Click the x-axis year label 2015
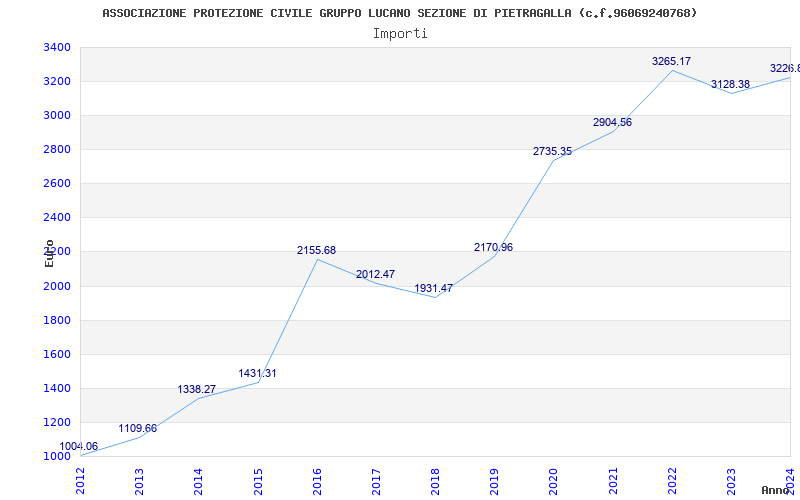800x500 pixels. (258, 482)
